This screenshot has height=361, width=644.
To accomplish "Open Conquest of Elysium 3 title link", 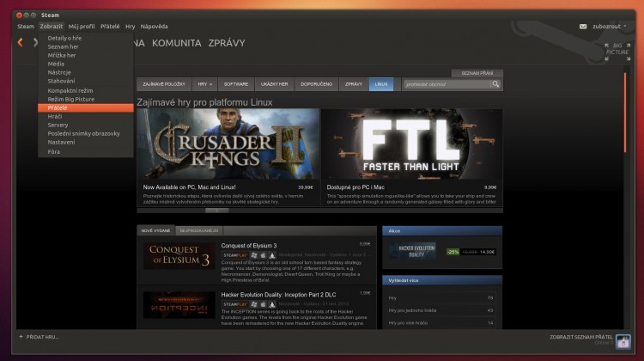I will (x=249, y=246).
